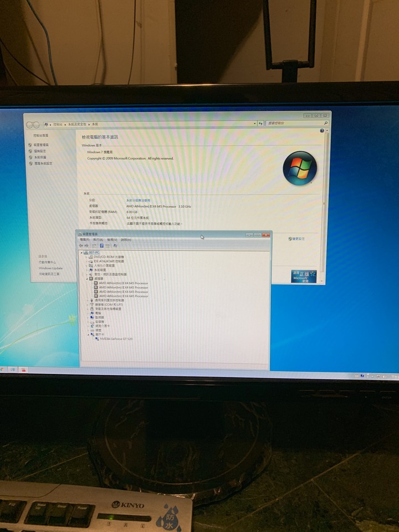Click the system rating unavailable link
This screenshot has width=399, height=532.
(138, 201)
